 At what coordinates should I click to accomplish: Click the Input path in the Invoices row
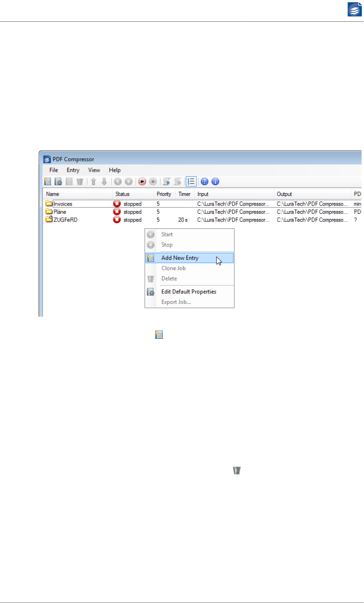pyautogui.click(x=233, y=204)
